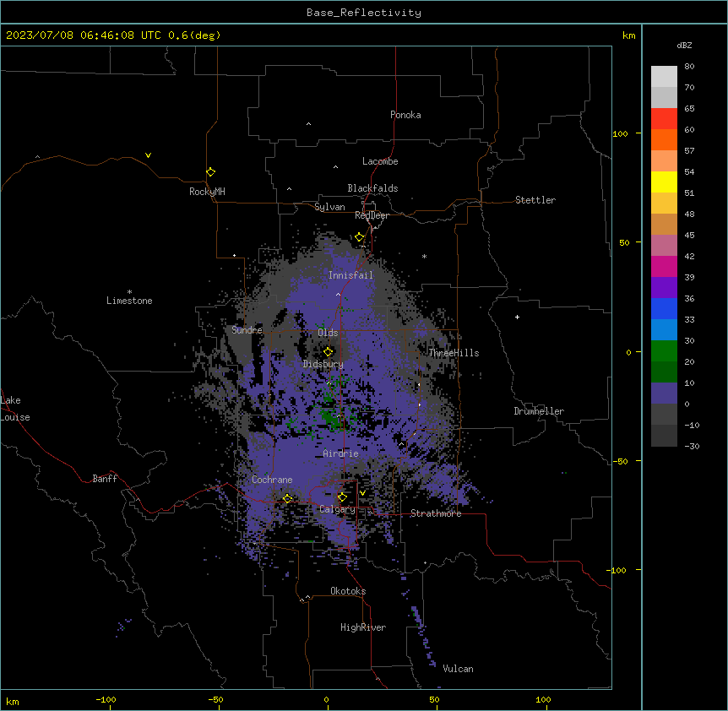Select the yellow 51-54 dBZ legend swatch
The image size is (728, 711).
[x=664, y=182]
